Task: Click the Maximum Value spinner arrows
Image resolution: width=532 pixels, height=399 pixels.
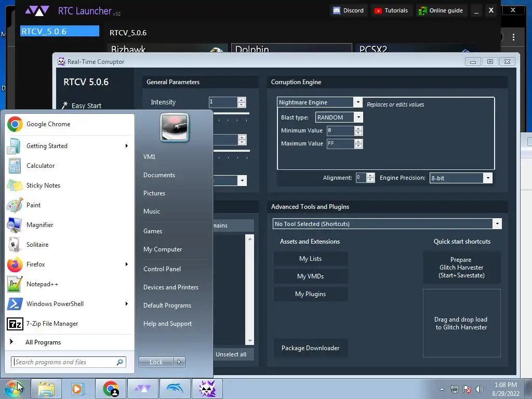Action: click(x=358, y=143)
